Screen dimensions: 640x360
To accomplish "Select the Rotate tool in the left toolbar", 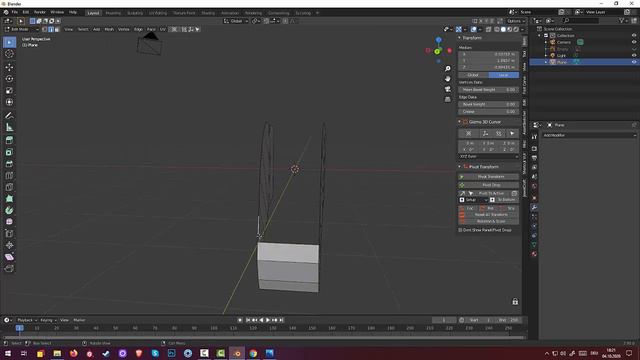I will [9, 79].
